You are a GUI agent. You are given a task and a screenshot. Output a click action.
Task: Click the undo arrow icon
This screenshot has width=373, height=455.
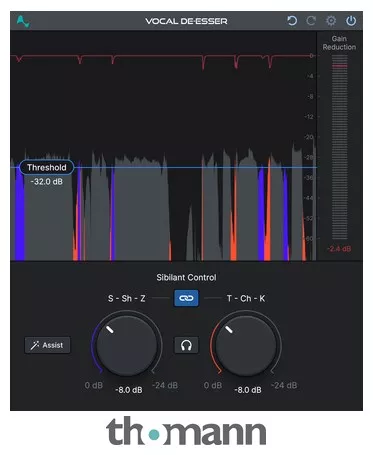[292, 21]
